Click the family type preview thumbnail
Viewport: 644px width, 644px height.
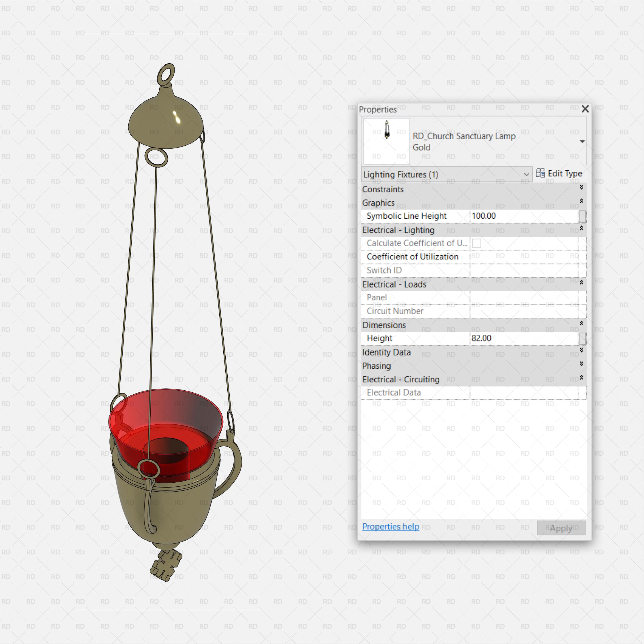(386, 141)
